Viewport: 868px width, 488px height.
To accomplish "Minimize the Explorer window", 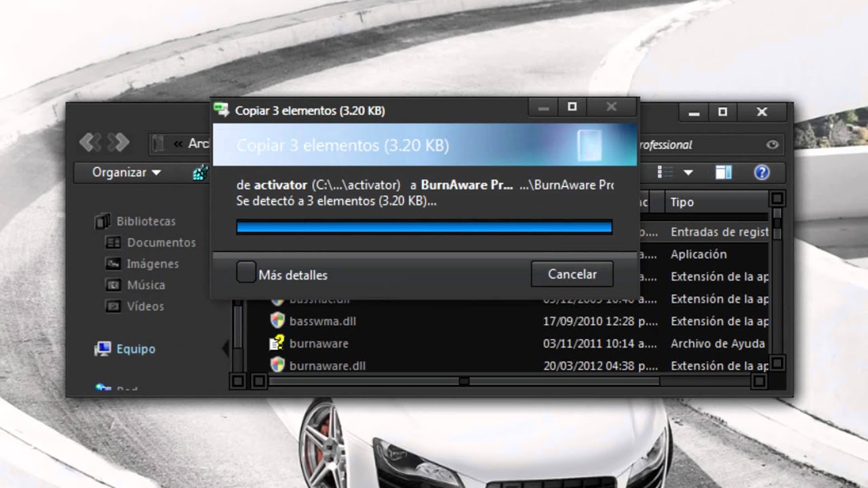I will (693, 112).
